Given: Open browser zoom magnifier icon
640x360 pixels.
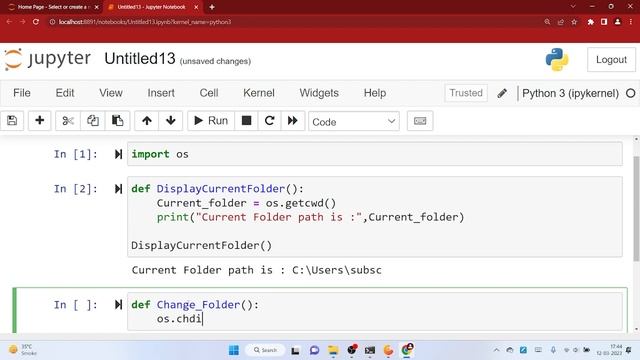Looking at the screenshot, I should [x=547, y=22].
